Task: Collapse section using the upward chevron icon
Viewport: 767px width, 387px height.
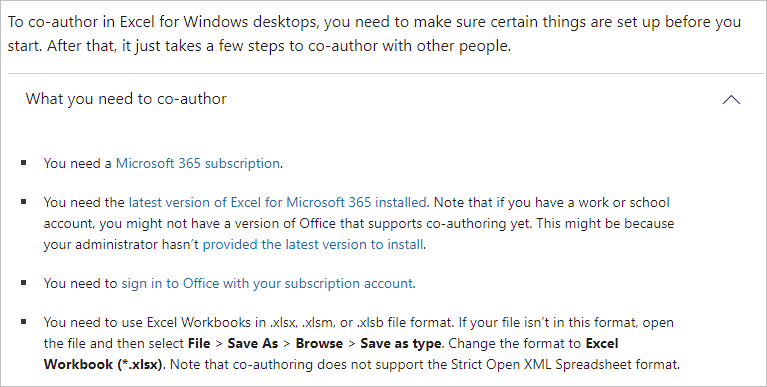Action: pos(731,100)
